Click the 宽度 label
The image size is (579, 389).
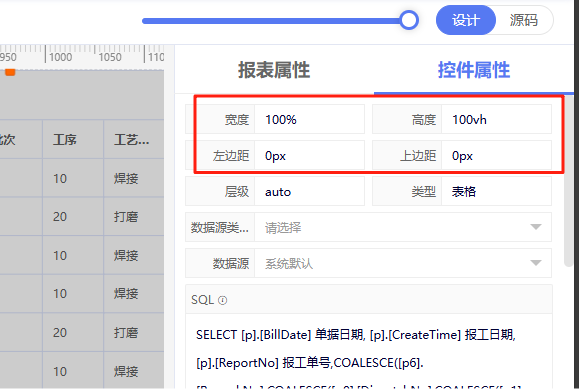coord(237,120)
